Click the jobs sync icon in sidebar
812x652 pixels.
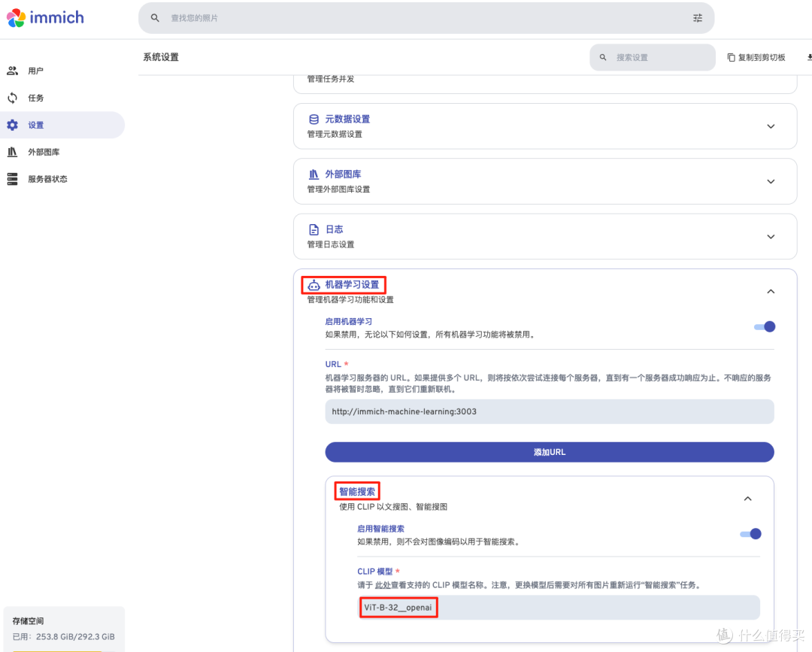pyautogui.click(x=13, y=98)
